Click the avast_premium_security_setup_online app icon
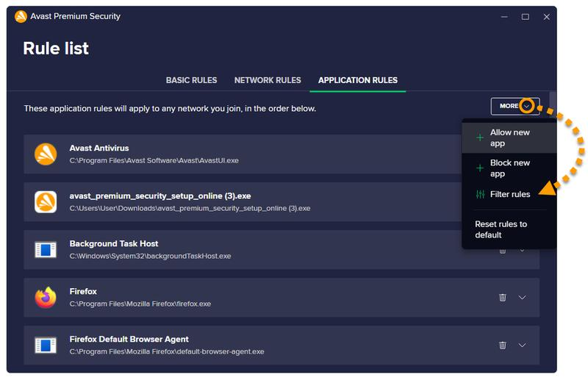This screenshot has height=380, width=588. pos(46,202)
